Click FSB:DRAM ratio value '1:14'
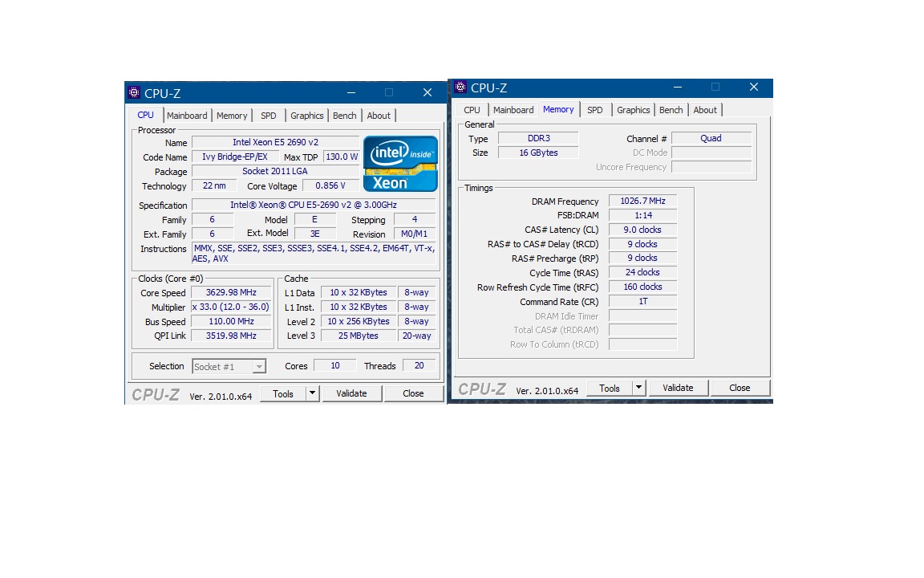This screenshot has height=578, width=924. (x=643, y=215)
